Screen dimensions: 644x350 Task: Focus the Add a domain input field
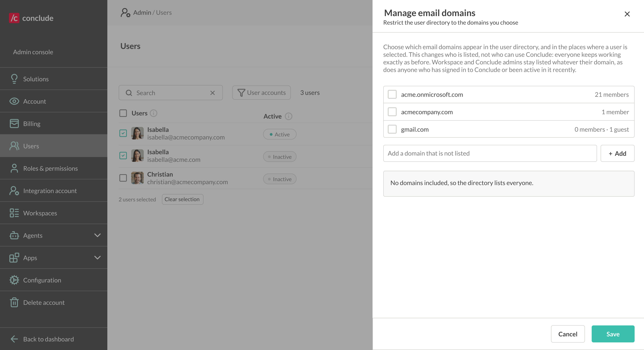coord(490,153)
